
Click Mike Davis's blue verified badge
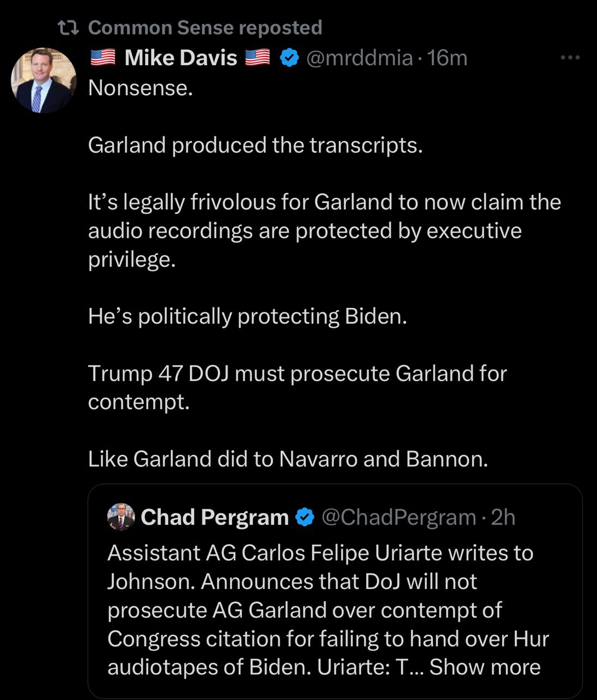[289, 57]
